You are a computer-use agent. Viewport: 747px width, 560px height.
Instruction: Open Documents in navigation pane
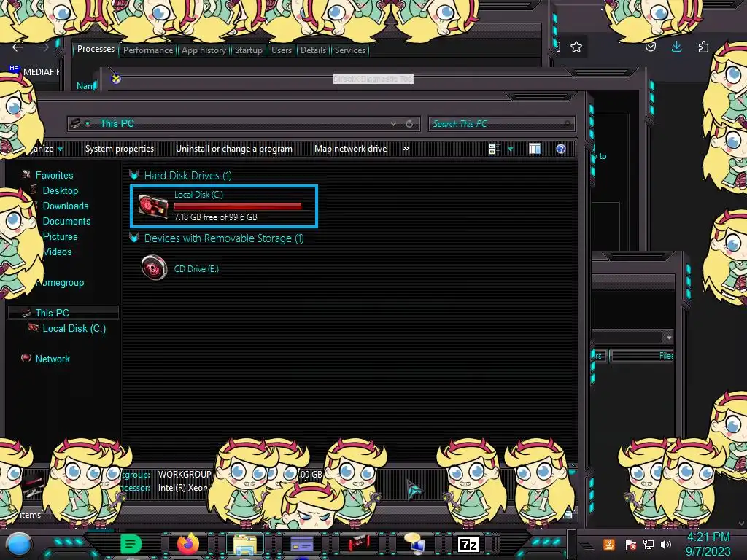[66, 221]
